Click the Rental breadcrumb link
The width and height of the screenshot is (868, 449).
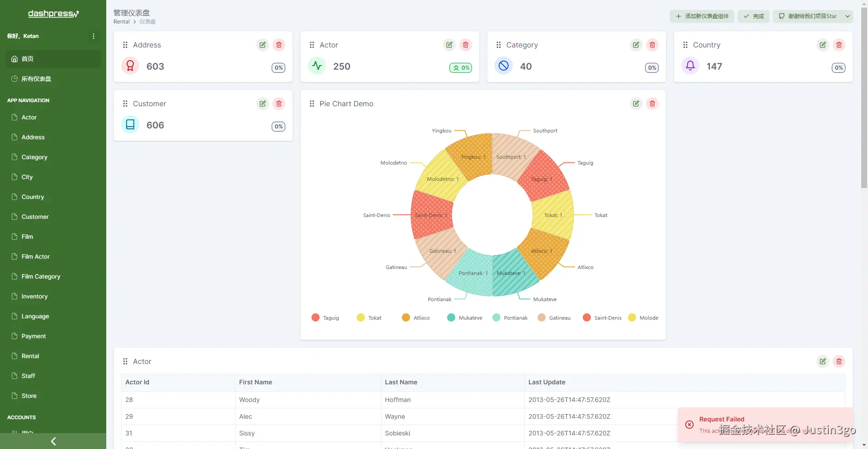[x=122, y=22]
